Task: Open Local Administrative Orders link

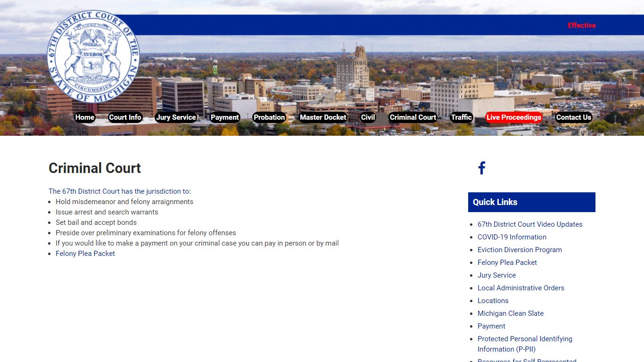Action: [521, 288]
